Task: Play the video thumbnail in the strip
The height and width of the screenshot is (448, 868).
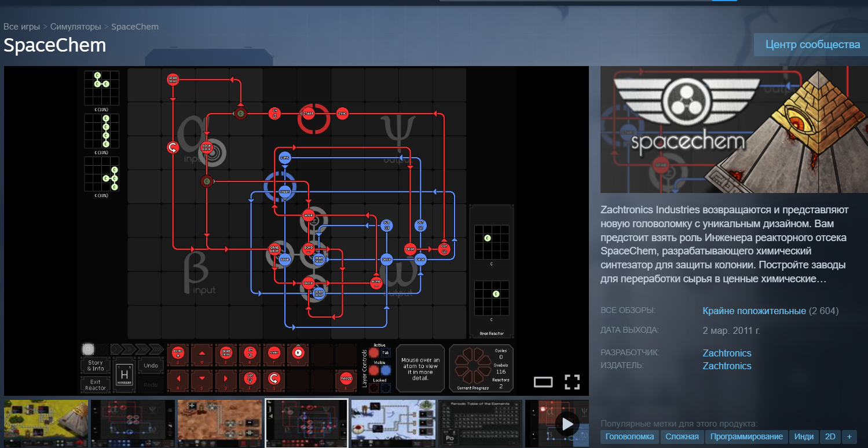Action: (x=567, y=424)
